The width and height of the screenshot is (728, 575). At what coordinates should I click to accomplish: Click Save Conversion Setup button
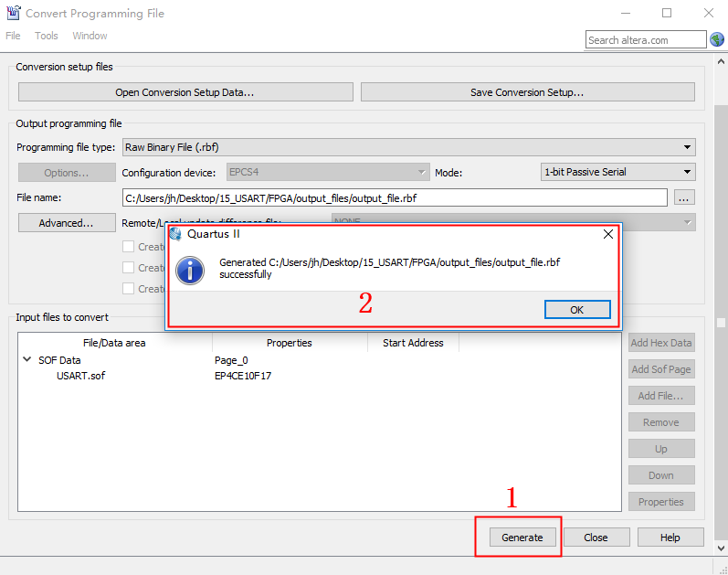(527, 92)
